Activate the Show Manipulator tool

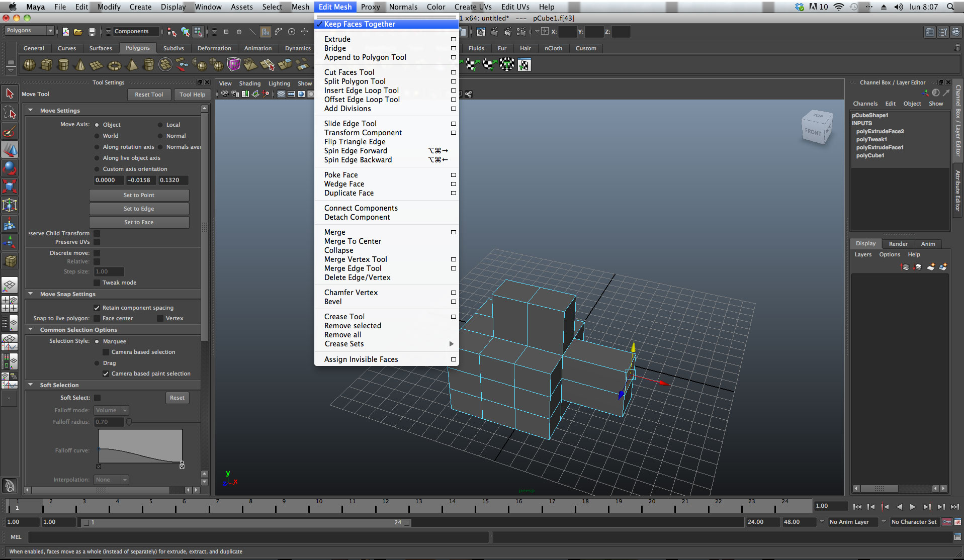click(10, 243)
